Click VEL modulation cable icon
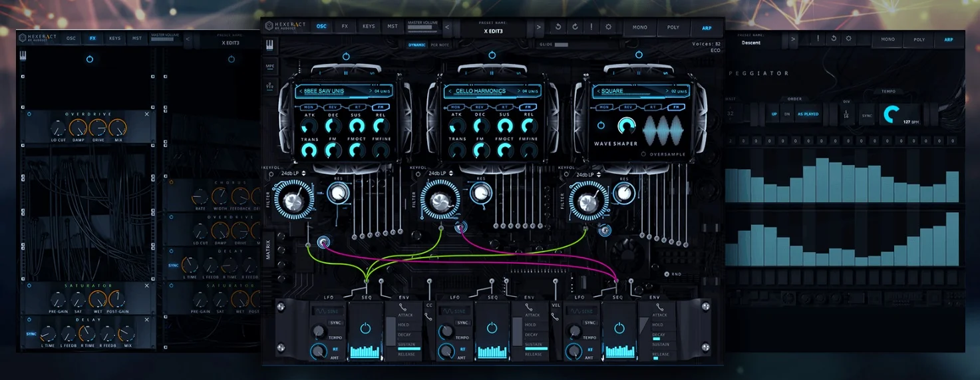This screenshot has height=380, width=980. [x=556, y=316]
